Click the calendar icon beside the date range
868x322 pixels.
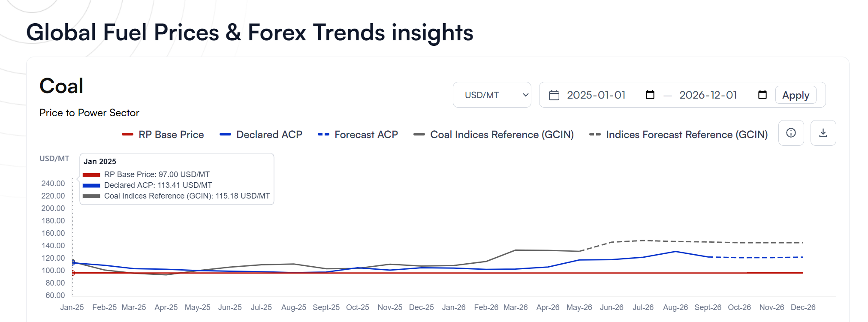click(x=554, y=95)
